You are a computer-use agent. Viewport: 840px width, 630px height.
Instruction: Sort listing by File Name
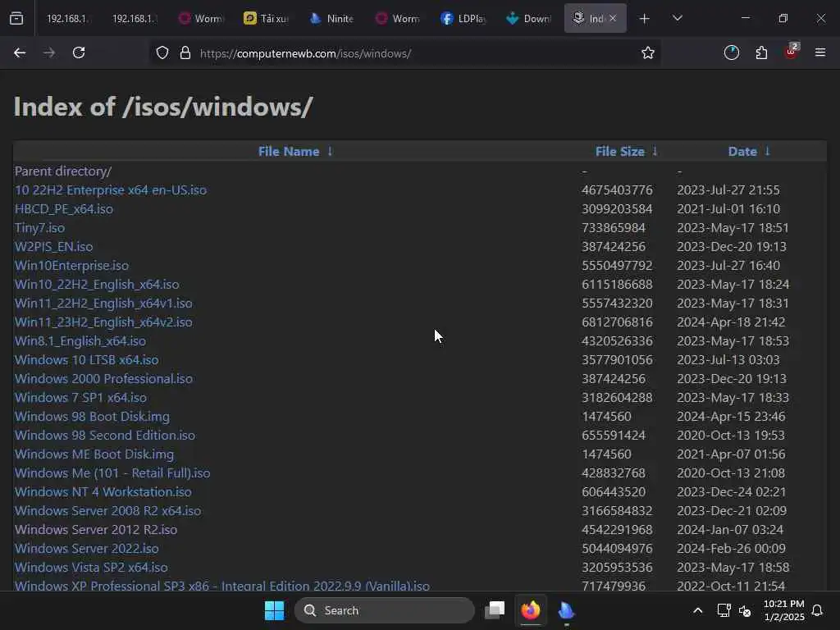[288, 152]
